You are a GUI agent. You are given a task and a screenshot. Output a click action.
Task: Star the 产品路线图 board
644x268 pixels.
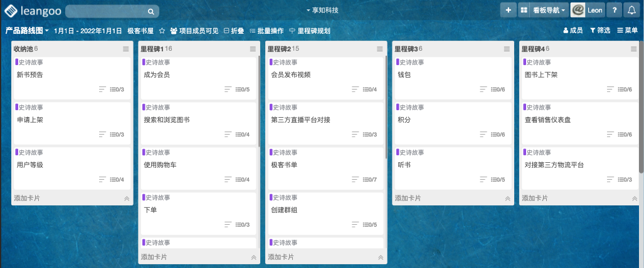pos(162,31)
